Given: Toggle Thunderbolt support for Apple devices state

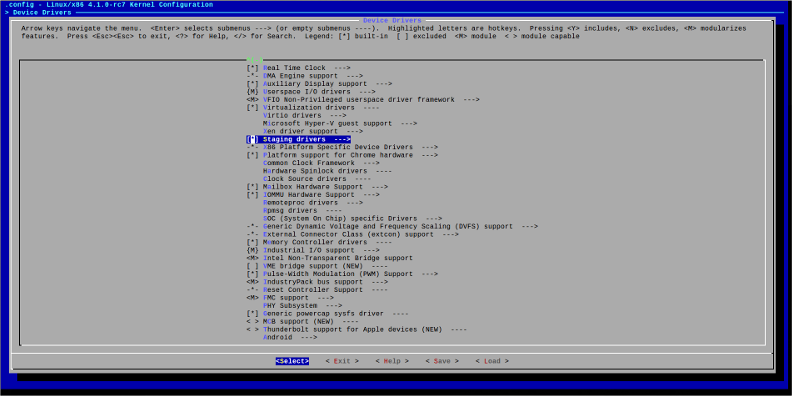Looking at the screenshot, I should click(x=253, y=330).
